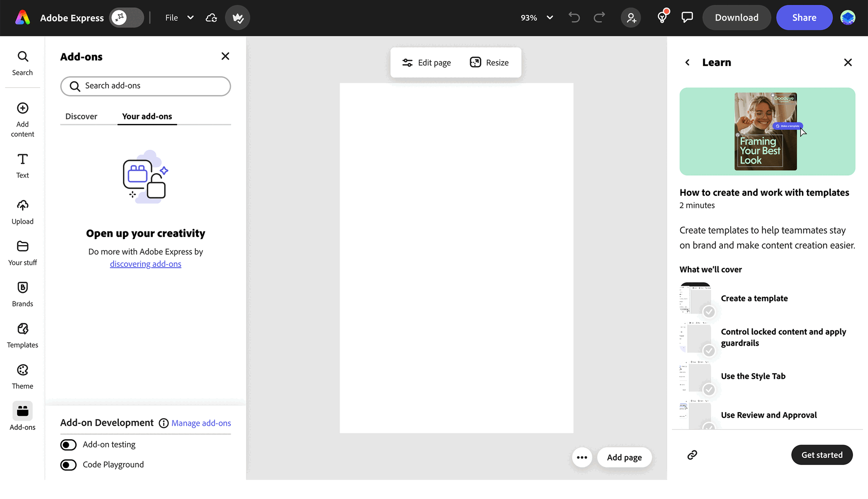
Task: Toggle Code Playground on
Action: click(x=68, y=465)
